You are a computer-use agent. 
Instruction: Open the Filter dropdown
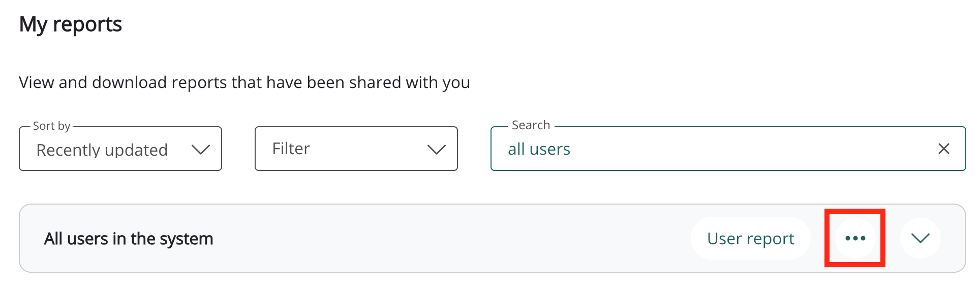point(356,149)
